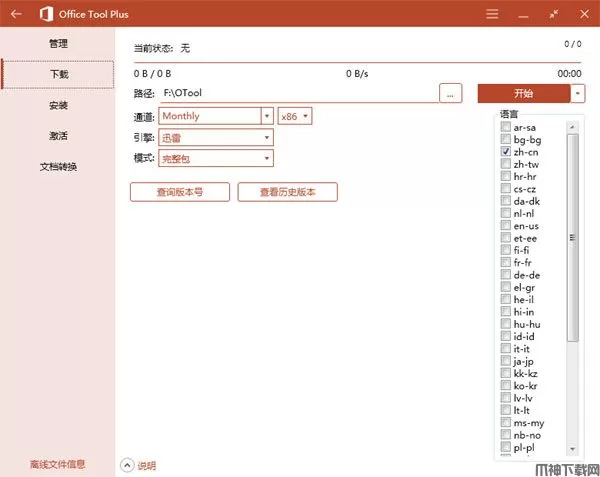Tick the ja-jp language checkbox

pyautogui.click(x=506, y=360)
